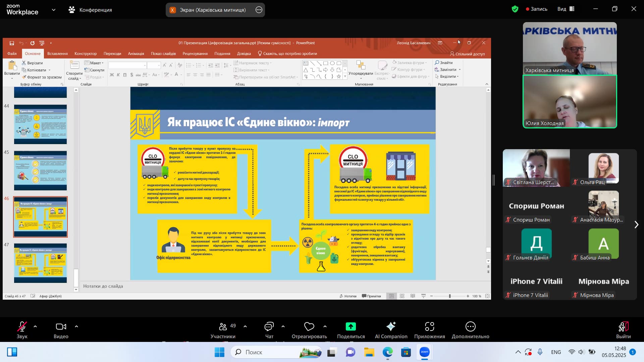This screenshot has height=362, width=644.
Task: Toggle the Zoom microphone mute button
Action: point(22,330)
